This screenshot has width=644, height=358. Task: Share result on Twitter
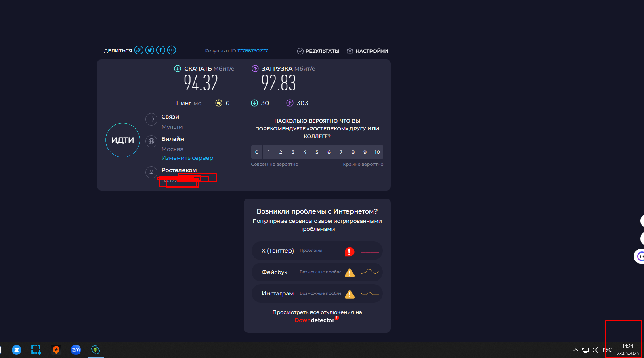click(150, 50)
